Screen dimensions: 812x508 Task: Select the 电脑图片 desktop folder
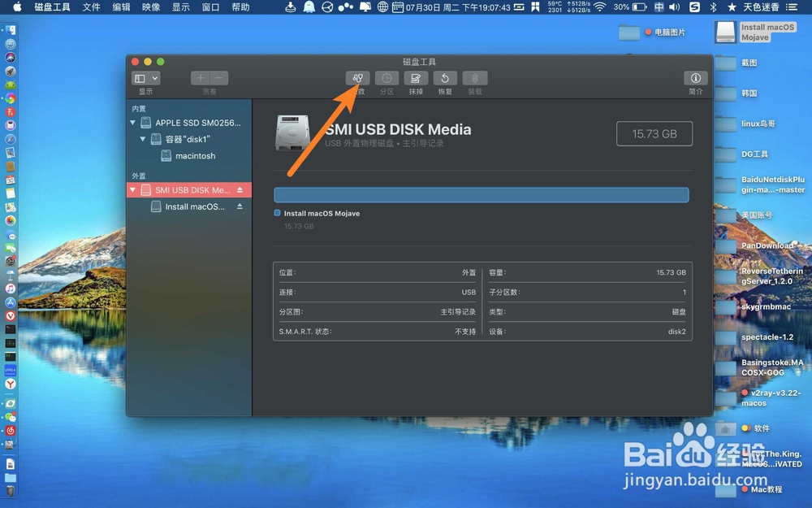629,33
